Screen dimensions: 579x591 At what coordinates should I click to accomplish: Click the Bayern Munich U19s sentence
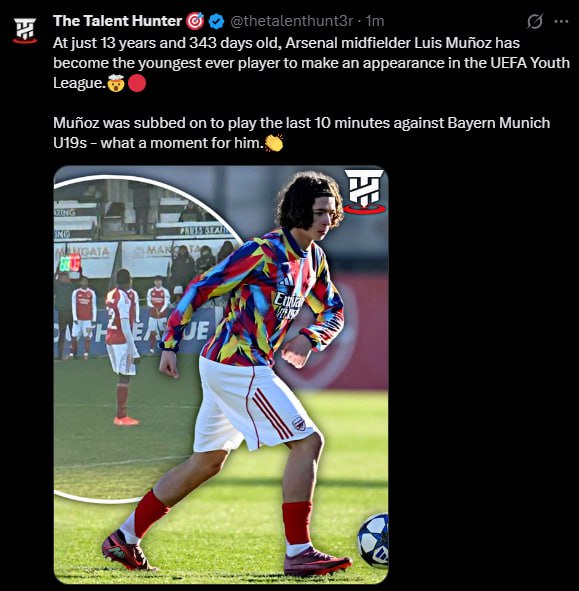coord(302,133)
